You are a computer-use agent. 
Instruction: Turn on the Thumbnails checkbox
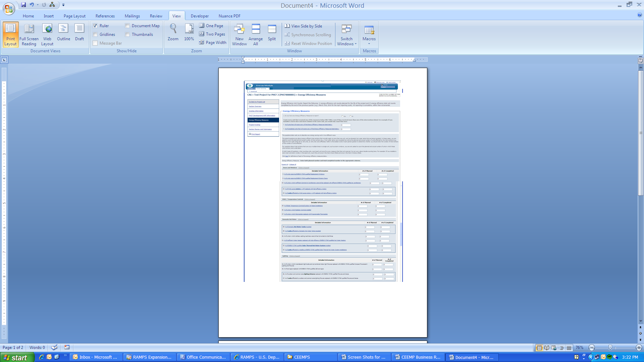127,35
